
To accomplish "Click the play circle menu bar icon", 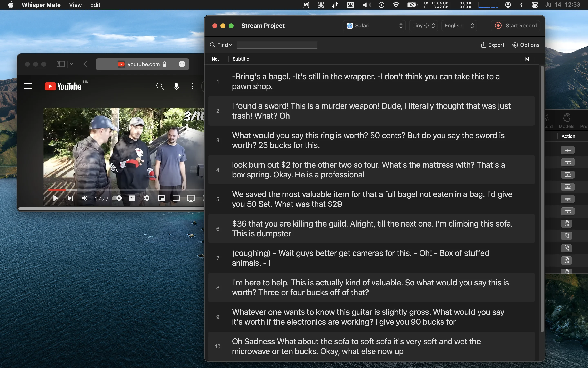I will pos(381,5).
